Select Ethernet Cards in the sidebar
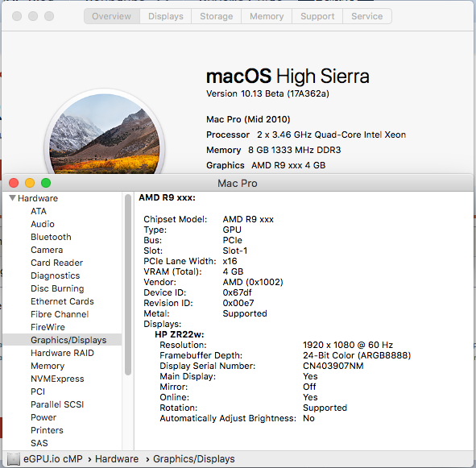This screenshot has height=468, width=476. pos(62,301)
